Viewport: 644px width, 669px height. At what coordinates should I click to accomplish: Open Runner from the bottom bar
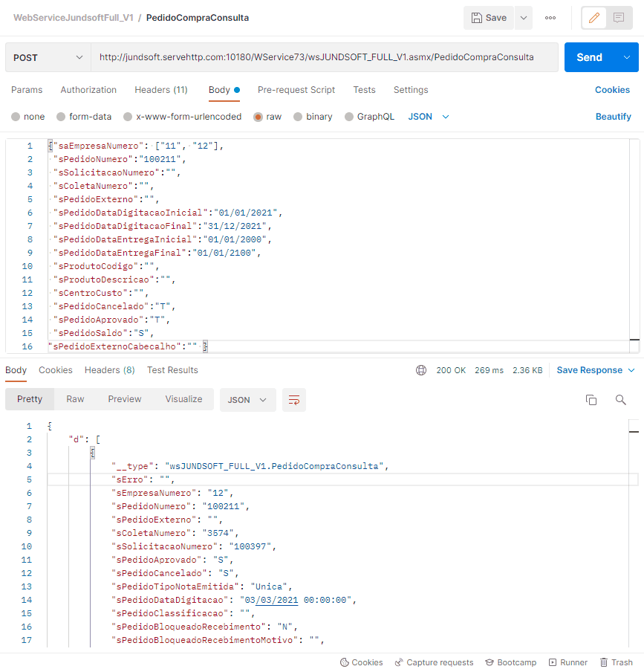pyautogui.click(x=567, y=662)
